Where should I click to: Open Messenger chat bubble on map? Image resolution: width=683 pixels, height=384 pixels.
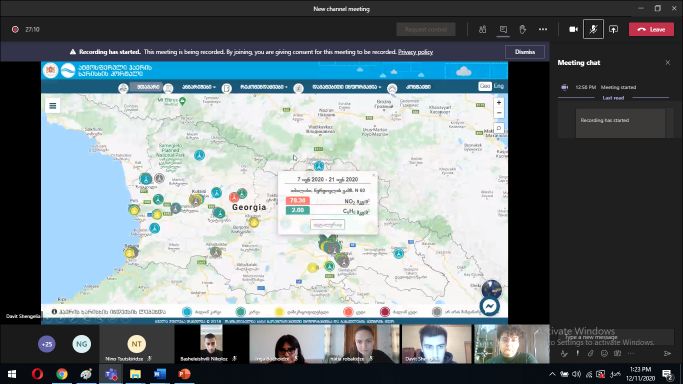pos(490,307)
